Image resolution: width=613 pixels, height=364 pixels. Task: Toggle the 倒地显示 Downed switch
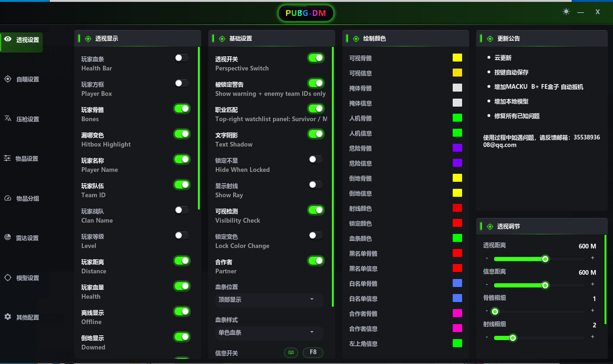(x=182, y=337)
